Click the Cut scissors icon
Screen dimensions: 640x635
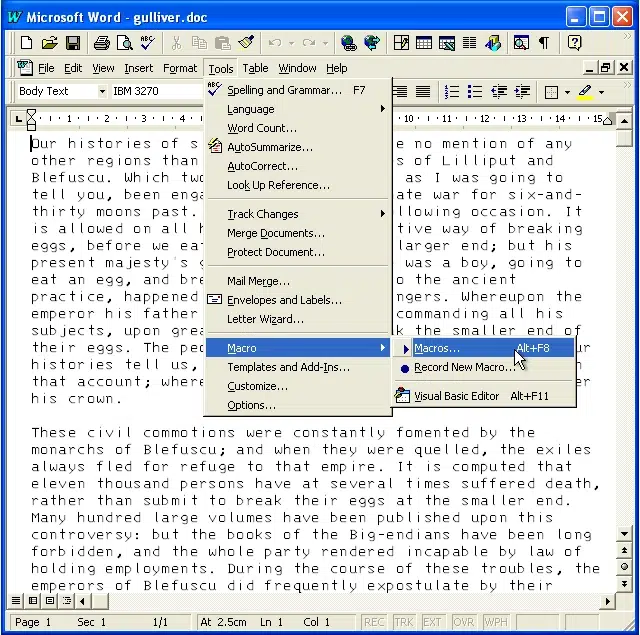[176, 42]
